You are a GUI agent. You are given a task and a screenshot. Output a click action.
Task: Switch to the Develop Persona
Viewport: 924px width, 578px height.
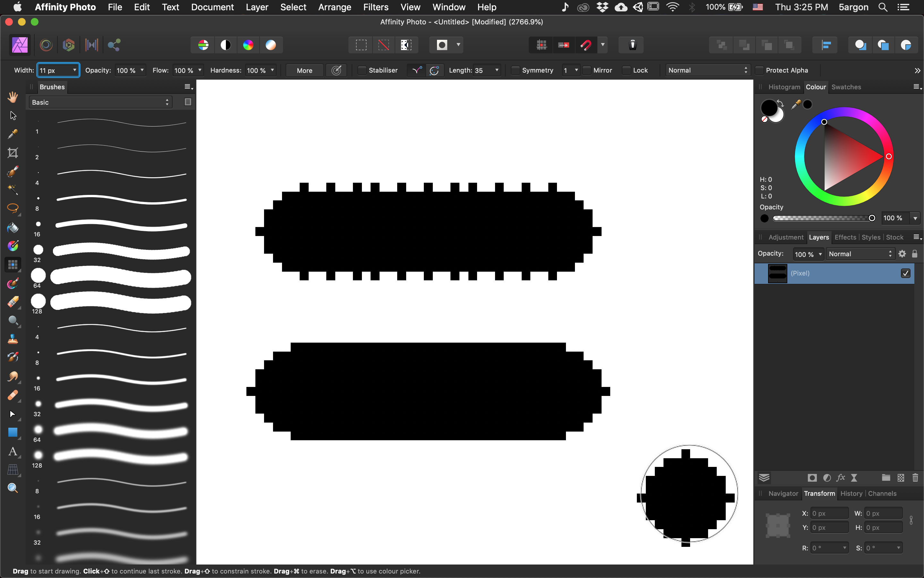69,45
